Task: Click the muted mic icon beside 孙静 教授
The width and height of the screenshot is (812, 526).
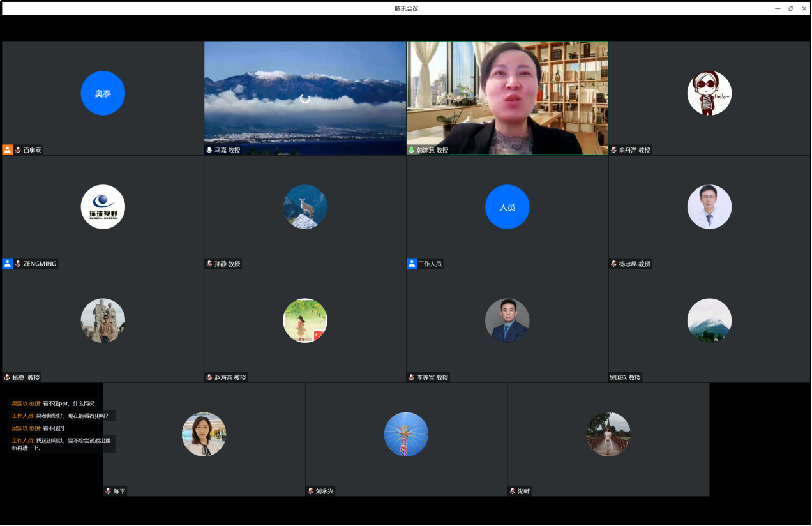Action: click(x=209, y=264)
